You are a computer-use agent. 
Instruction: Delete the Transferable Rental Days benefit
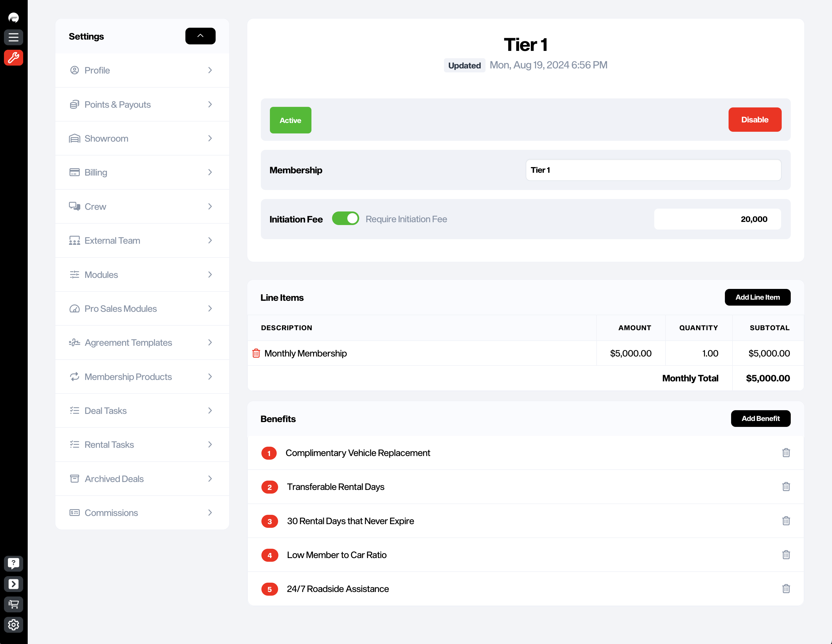(786, 487)
